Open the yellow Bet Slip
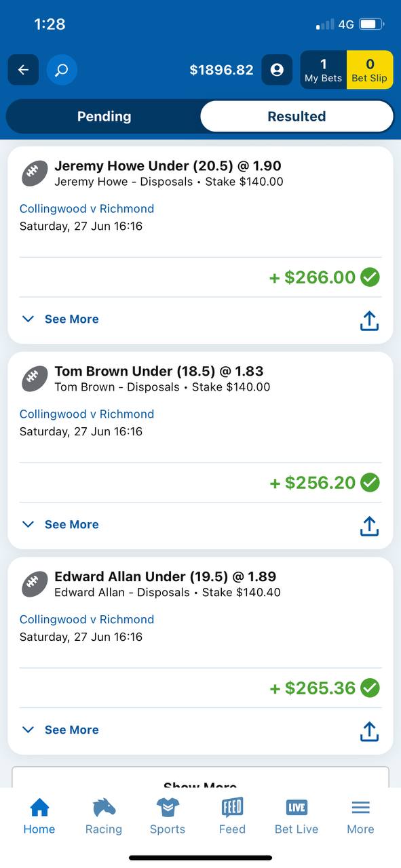401x868 pixels. tap(370, 70)
